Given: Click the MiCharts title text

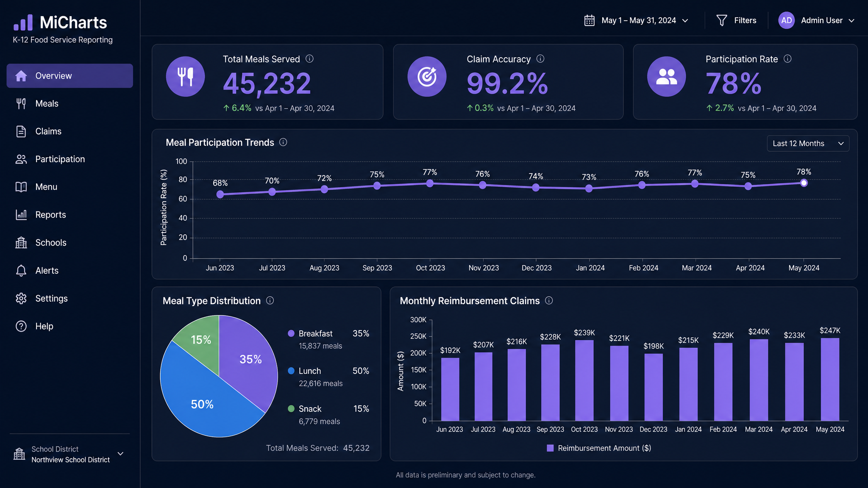Looking at the screenshot, I should [x=73, y=22].
